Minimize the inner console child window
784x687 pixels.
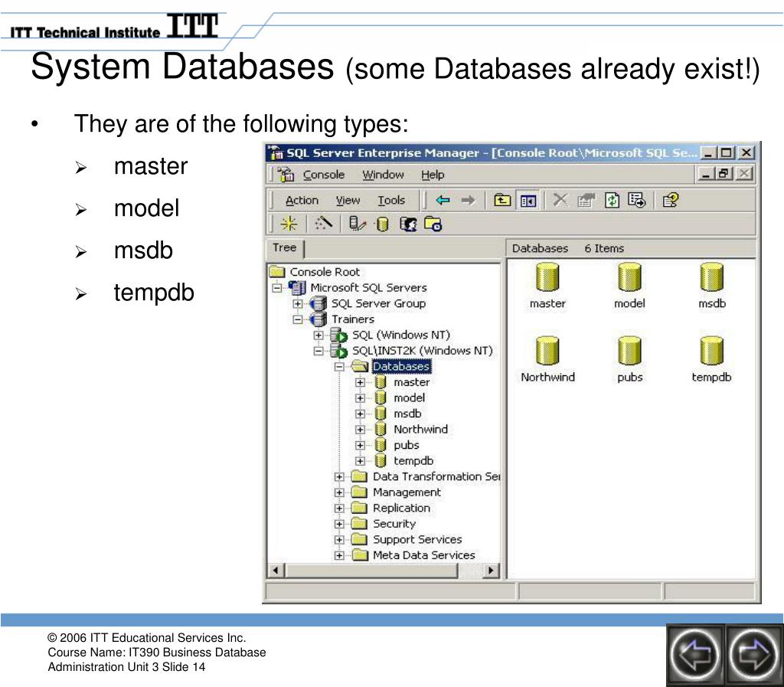tap(705, 174)
